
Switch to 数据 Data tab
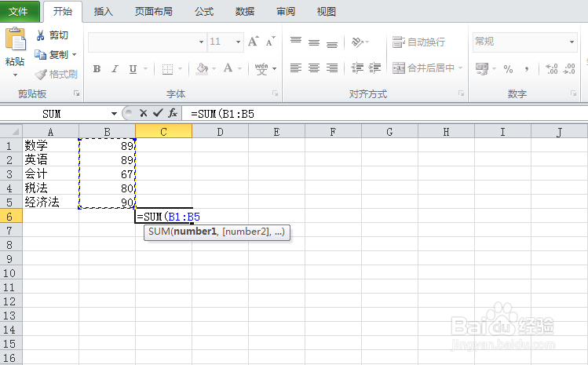tap(244, 12)
